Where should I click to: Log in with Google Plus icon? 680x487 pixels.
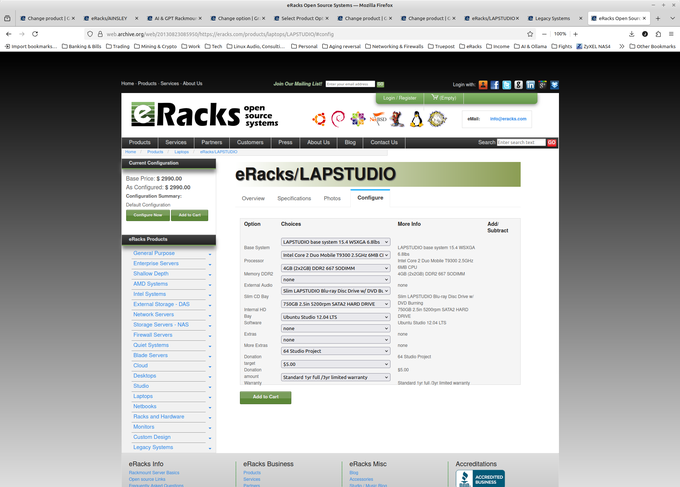tap(543, 85)
